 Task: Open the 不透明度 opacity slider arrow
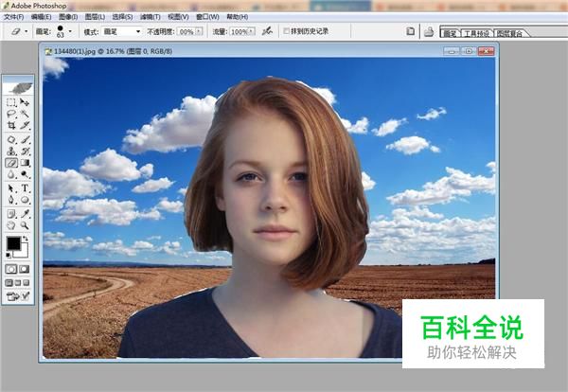(199, 31)
